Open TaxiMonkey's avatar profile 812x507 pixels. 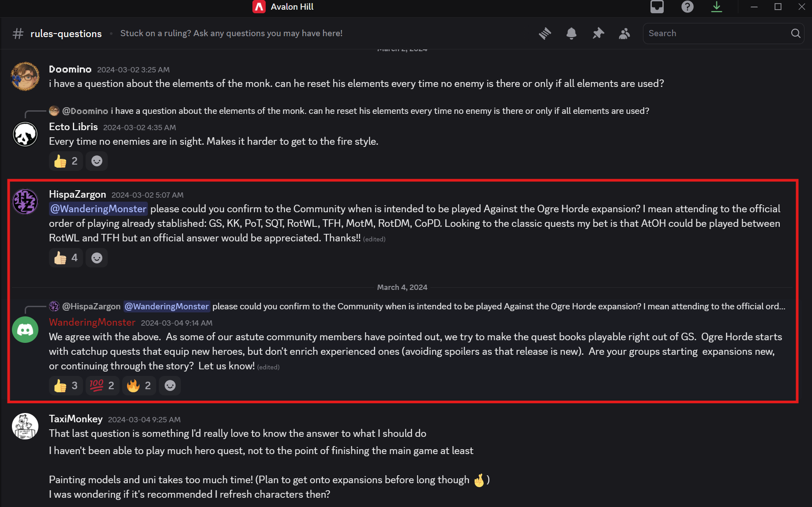point(25,426)
